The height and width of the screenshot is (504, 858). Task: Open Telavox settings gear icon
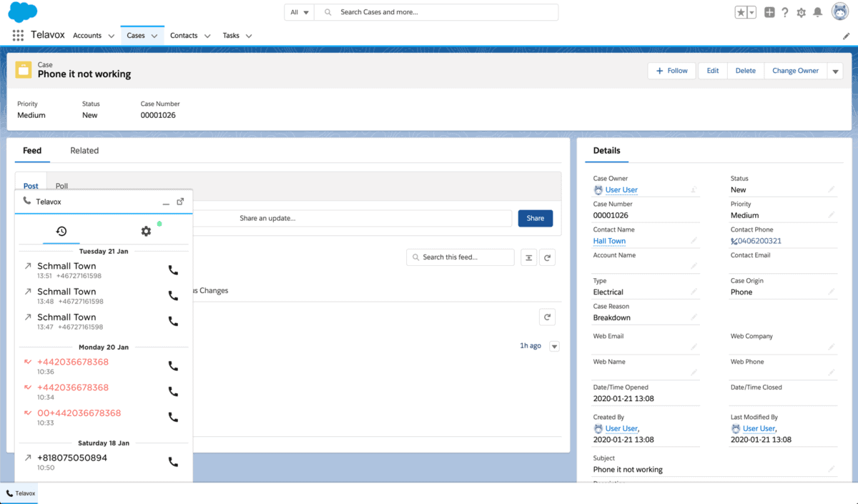click(x=146, y=231)
